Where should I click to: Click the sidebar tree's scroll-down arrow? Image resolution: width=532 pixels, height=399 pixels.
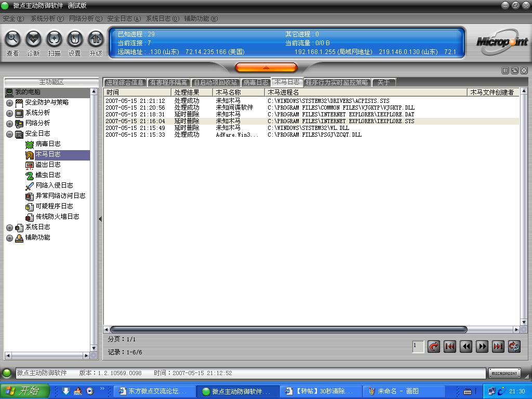coord(94,348)
